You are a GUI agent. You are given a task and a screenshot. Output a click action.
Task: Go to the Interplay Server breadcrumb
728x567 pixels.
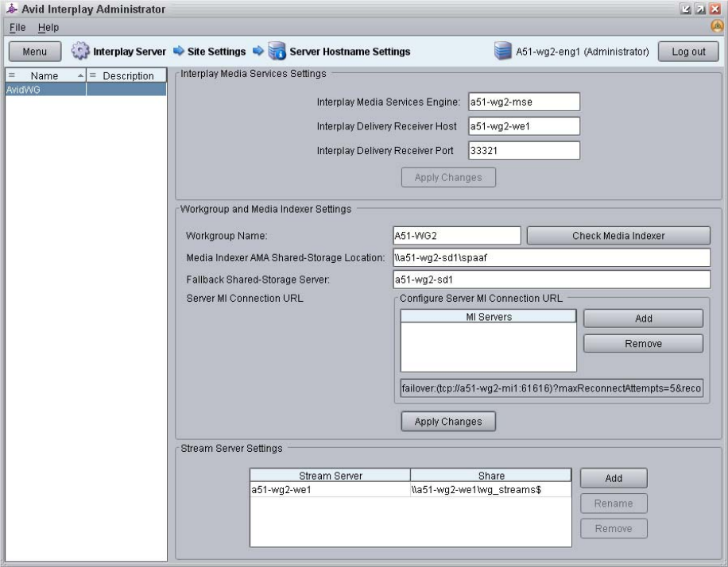coord(129,52)
